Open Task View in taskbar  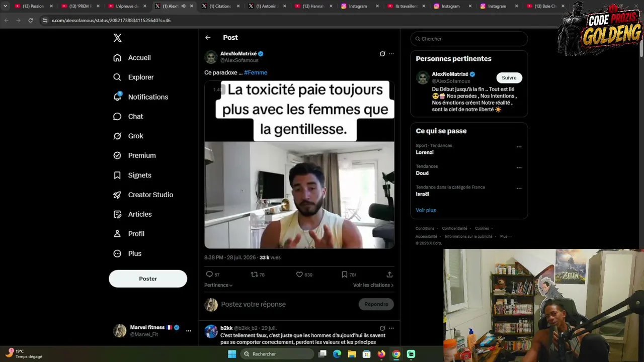coord(323,354)
